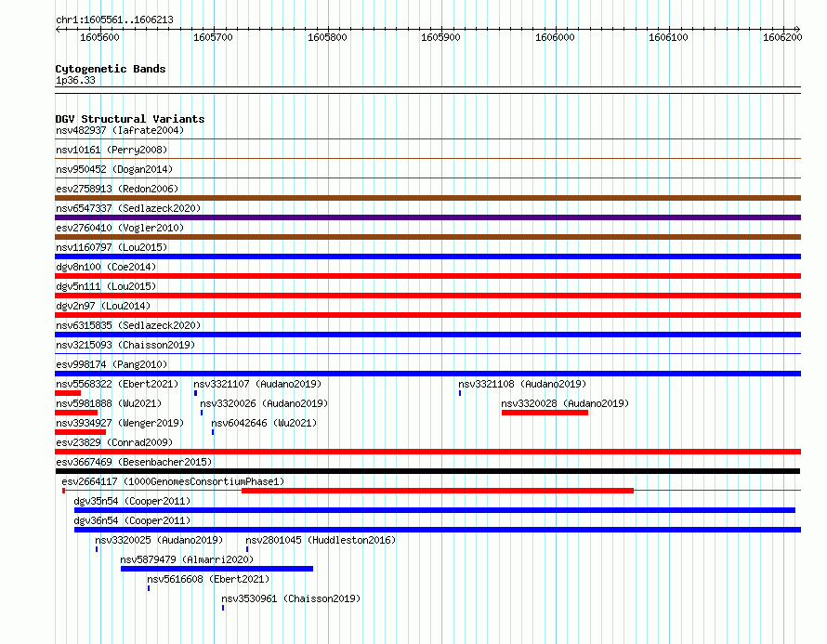Viewport: 827px width, 644px height.
Task: Open nsv6042646 (Wu2021) variant label
Action: click(264, 423)
